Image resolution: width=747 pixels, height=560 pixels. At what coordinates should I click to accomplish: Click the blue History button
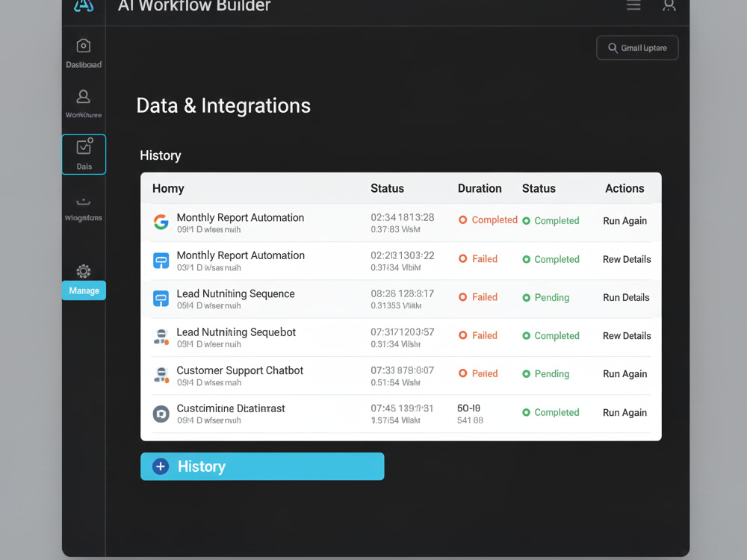coord(262,466)
